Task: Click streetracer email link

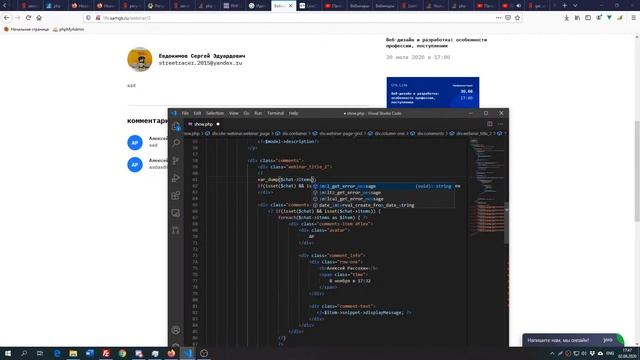Action: click(x=200, y=63)
